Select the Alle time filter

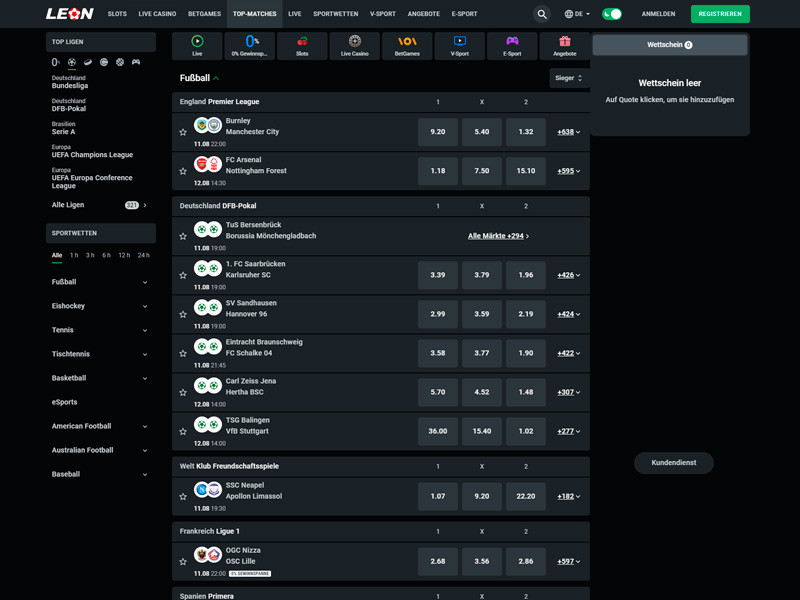pos(57,256)
